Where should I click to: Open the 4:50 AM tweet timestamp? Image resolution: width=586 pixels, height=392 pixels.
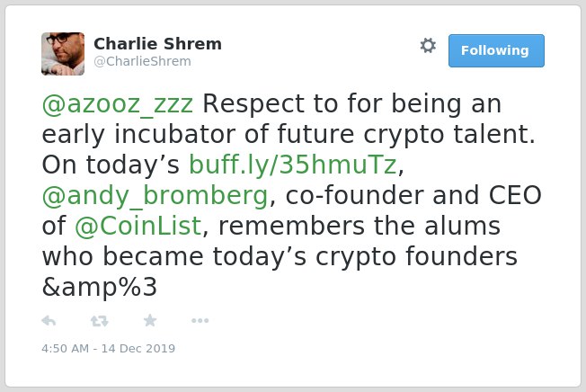tap(66, 348)
